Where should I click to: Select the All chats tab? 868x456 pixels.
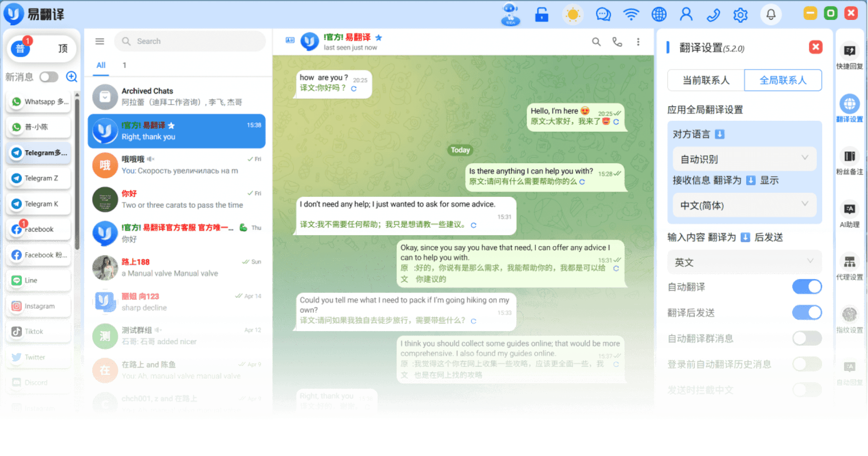click(x=101, y=66)
